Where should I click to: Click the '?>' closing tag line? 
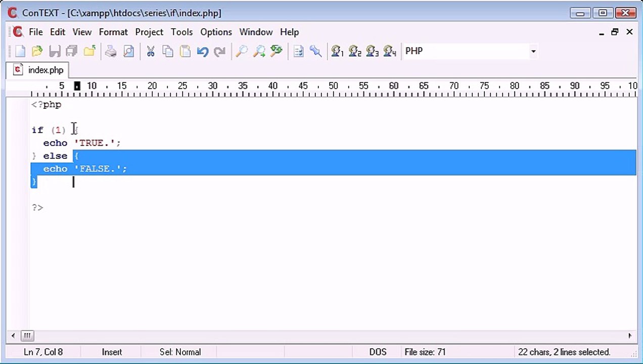[x=37, y=208]
